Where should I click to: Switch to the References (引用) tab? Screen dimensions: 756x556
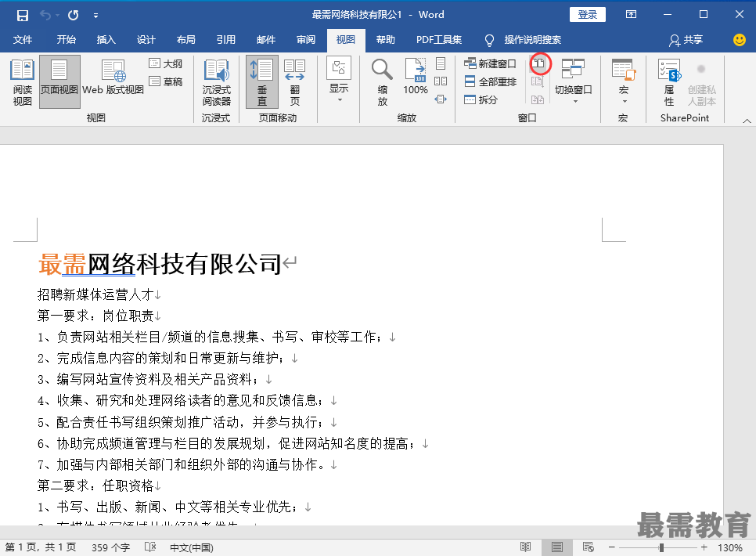click(226, 40)
